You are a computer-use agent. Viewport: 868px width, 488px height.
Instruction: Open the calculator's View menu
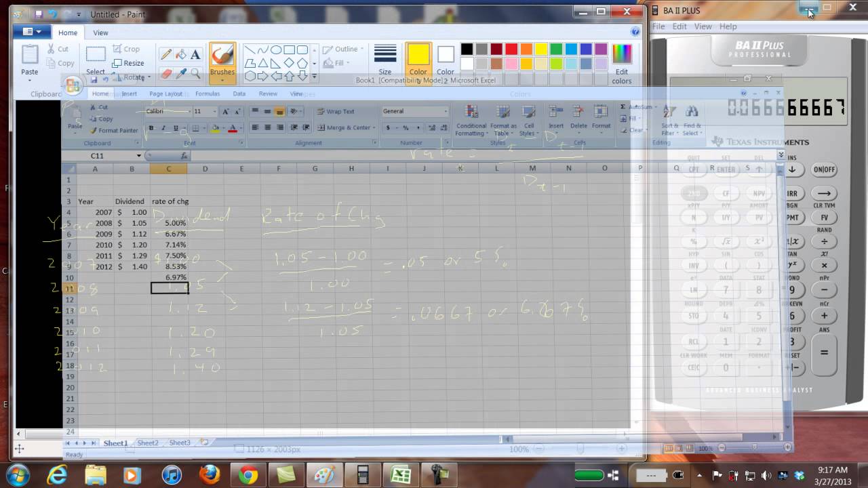point(703,26)
